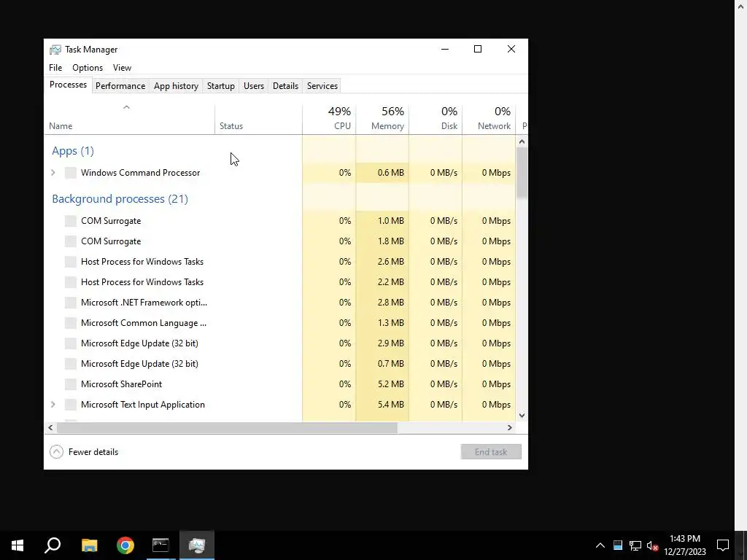Select the Microsoft SharePoint process name

[122, 384]
